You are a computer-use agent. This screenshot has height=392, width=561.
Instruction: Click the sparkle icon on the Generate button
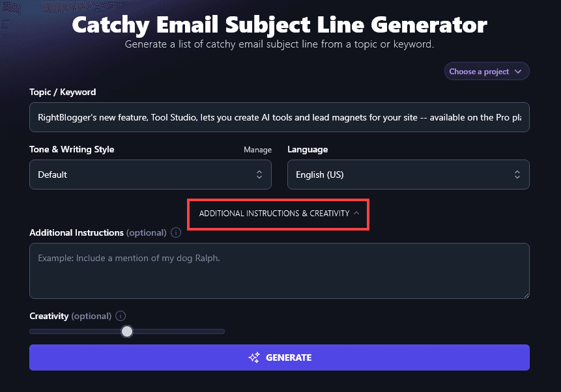(x=253, y=357)
